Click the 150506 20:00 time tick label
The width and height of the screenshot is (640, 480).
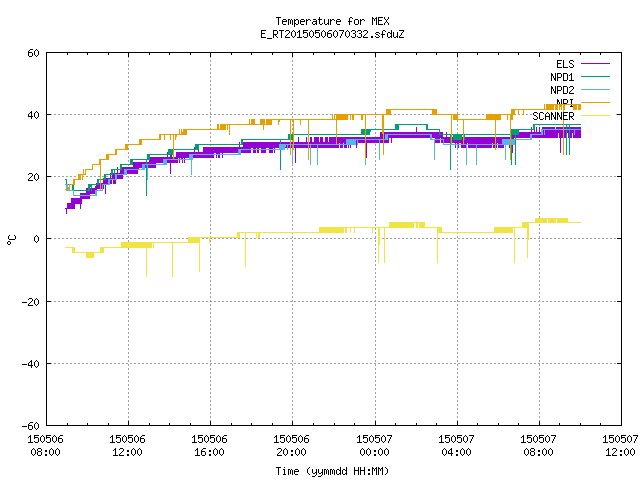click(291, 445)
